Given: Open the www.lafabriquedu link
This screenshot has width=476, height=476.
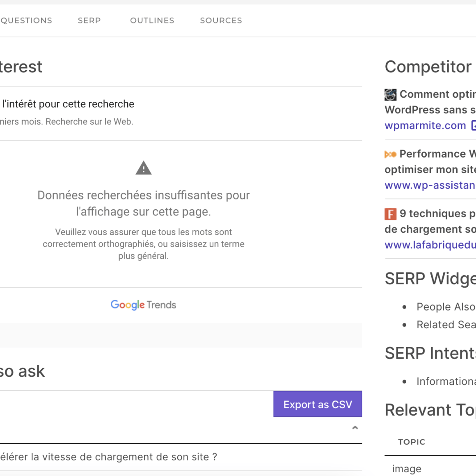Looking at the screenshot, I should click(x=430, y=245).
